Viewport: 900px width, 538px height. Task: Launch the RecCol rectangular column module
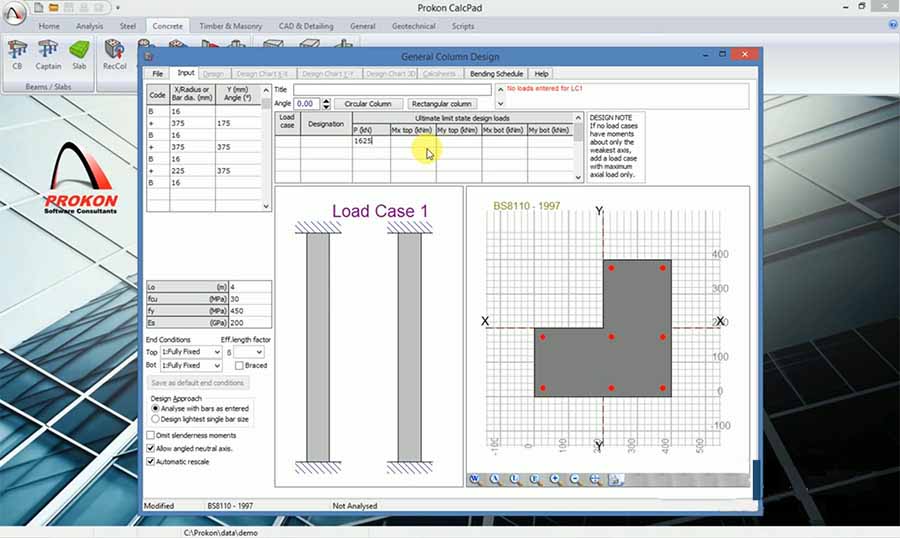point(114,55)
